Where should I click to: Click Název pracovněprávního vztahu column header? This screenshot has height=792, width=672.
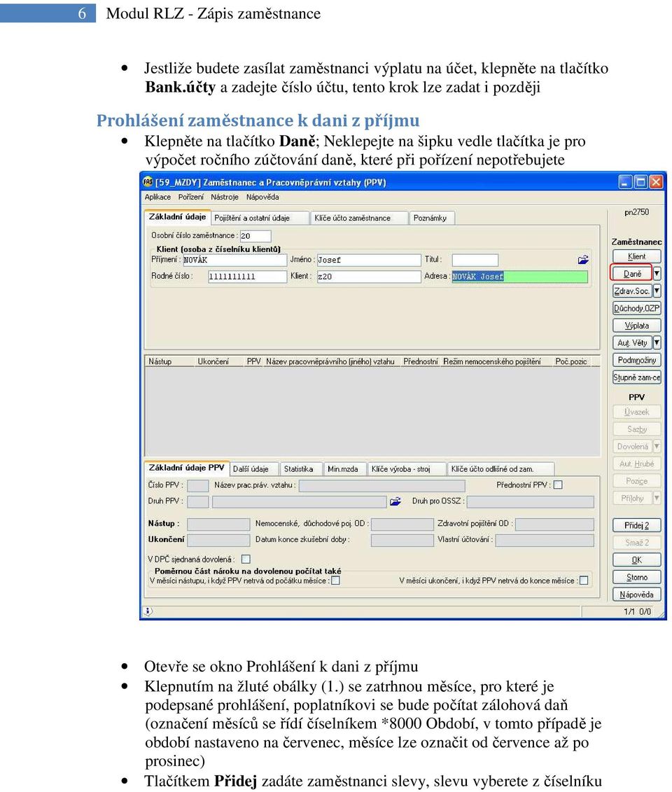(330, 361)
